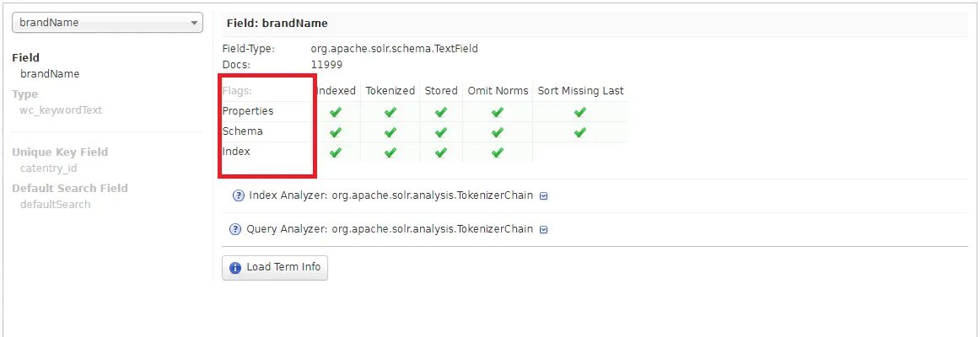Viewport: 980px width, 337px height.
Task: Click the Index Omit Norms checkmark
Action: click(x=498, y=152)
